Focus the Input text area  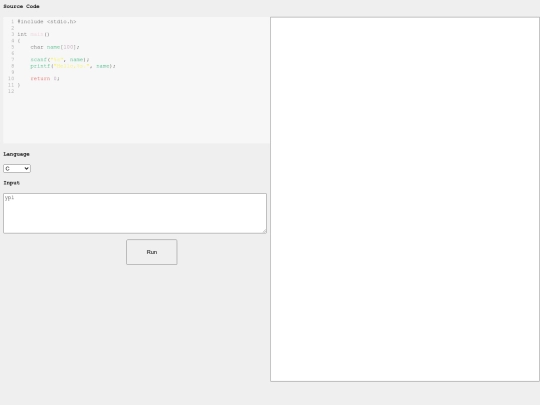coord(135,213)
